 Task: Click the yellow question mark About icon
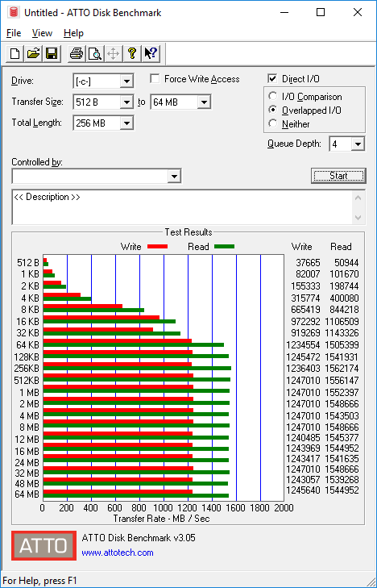131,53
